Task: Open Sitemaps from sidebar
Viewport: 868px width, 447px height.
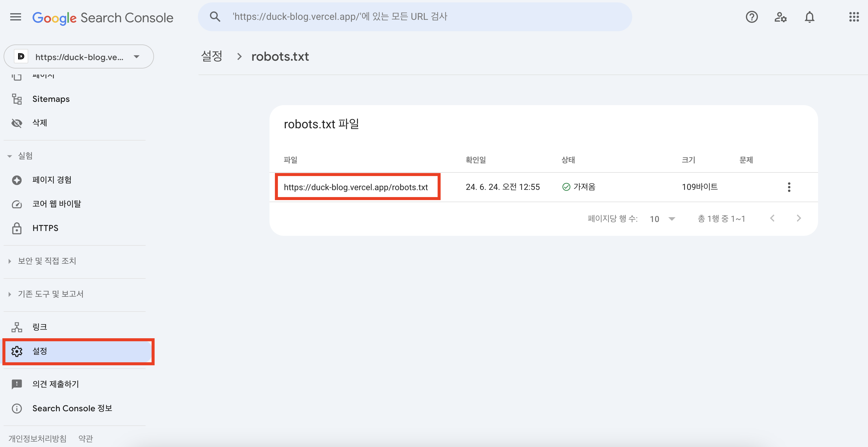Action: (51, 99)
